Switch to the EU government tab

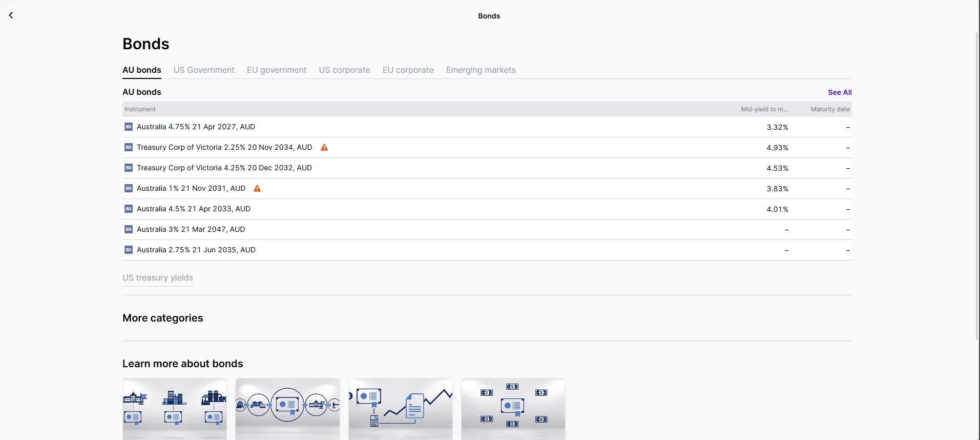[277, 70]
